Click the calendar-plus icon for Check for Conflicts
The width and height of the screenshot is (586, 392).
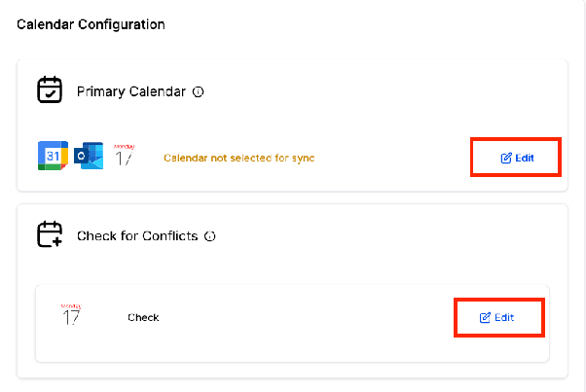click(50, 234)
